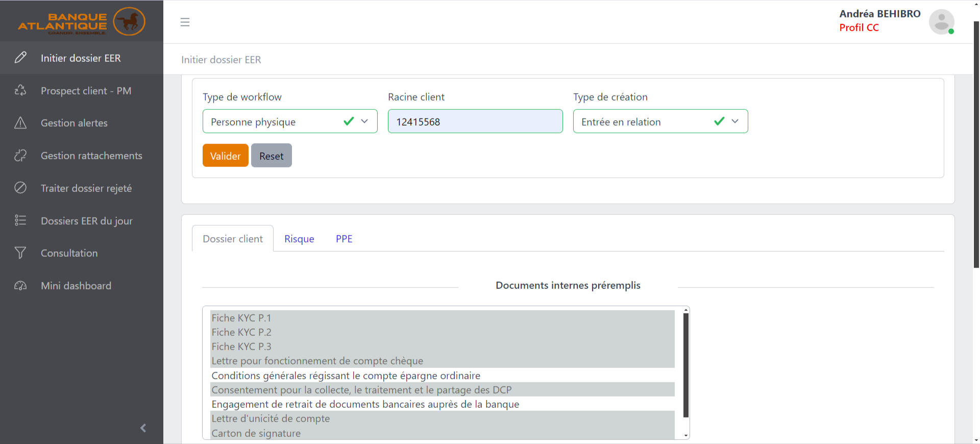Click the Traiter dossier rejeté slashed-circle icon
980x444 pixels.
pos(20,188)
